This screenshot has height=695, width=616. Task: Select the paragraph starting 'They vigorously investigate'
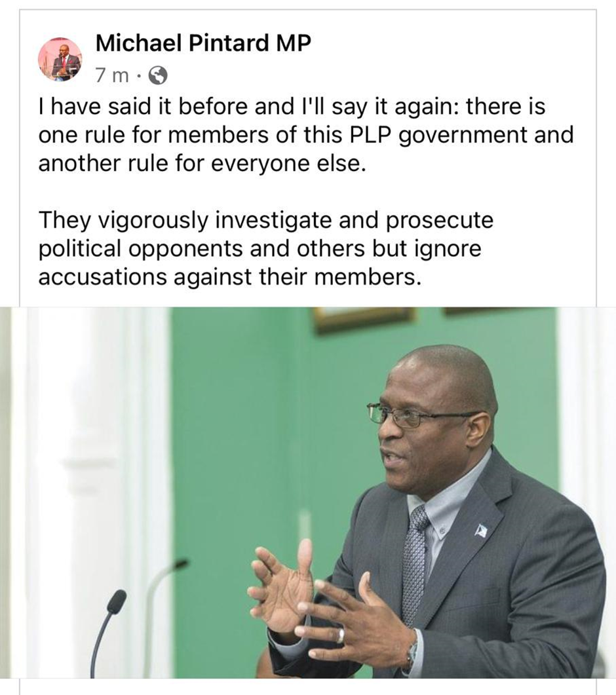(x=266, y=248)
